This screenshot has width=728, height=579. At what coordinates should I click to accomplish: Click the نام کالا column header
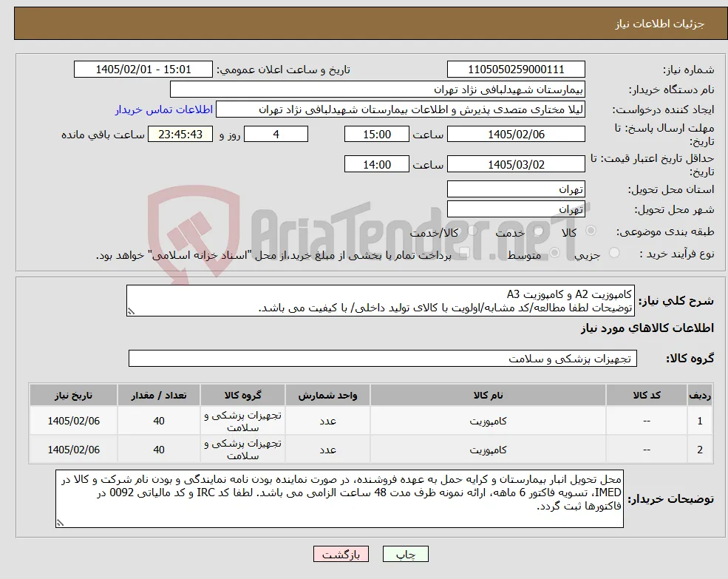[x=488, y=396]
